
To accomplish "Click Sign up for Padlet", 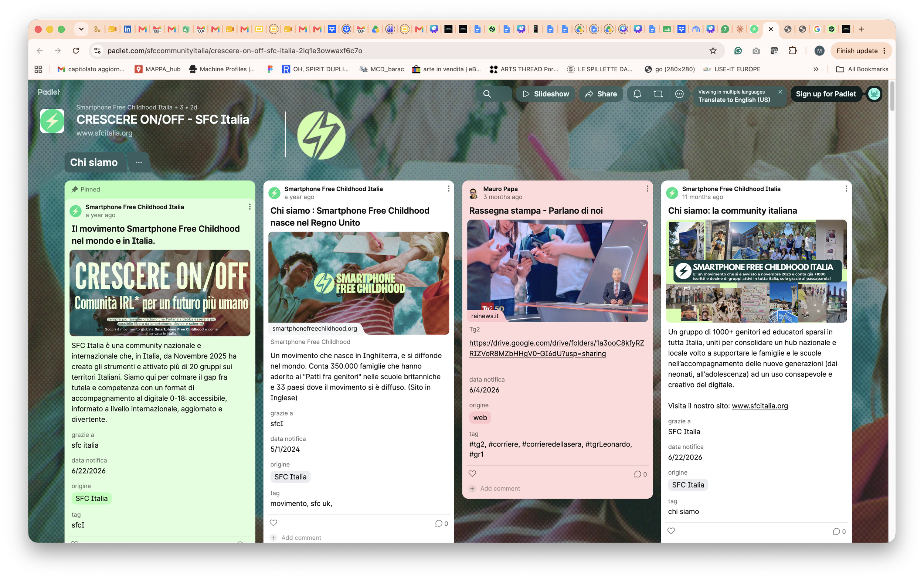I will [825, 94].
